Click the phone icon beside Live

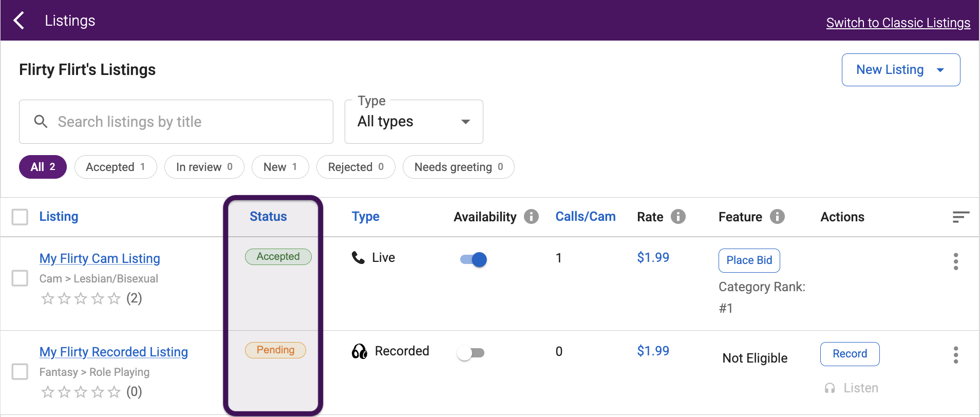[x=358, y=257]
